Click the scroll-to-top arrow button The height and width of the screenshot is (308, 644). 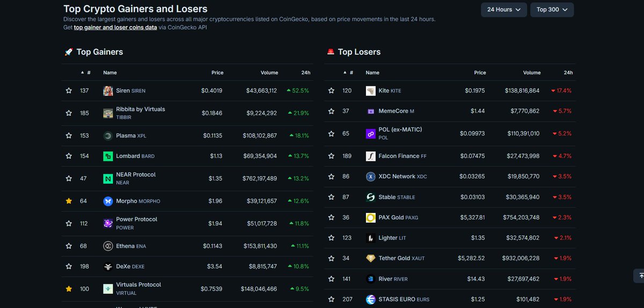tap(639, 275)
